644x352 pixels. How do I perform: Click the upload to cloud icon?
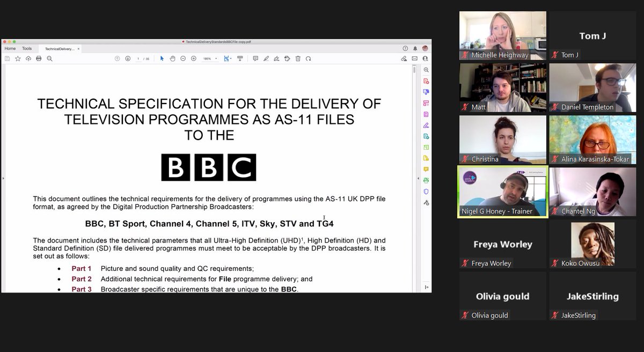[28, 58]
